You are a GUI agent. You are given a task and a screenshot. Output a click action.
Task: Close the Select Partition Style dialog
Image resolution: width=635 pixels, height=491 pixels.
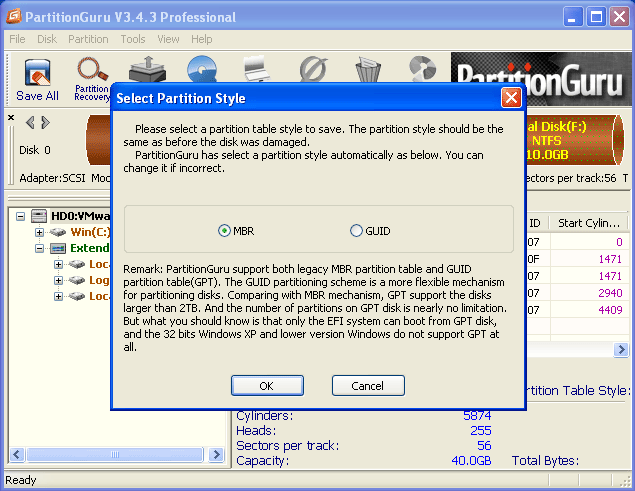click(x=511, y=98)
